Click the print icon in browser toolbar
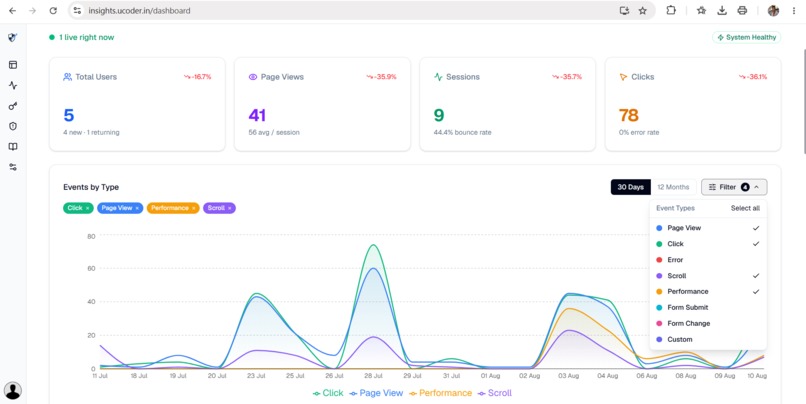This screenshot has width=806, height=404. [x=742, y=10]
